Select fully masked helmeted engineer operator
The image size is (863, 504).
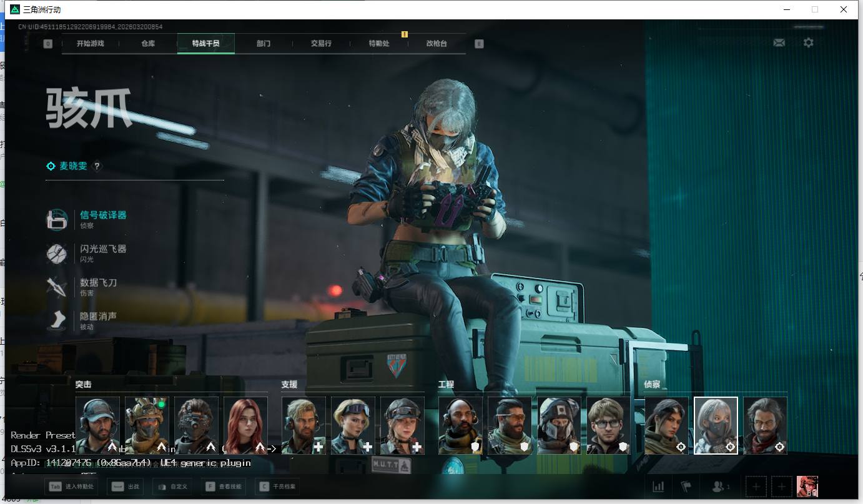click(560, 425)
